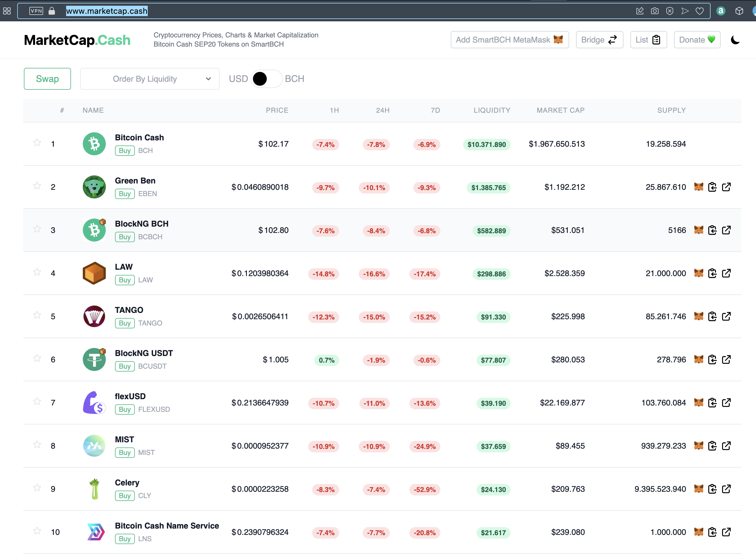Click the MarketCap.Cash site logo

point(77,40)
